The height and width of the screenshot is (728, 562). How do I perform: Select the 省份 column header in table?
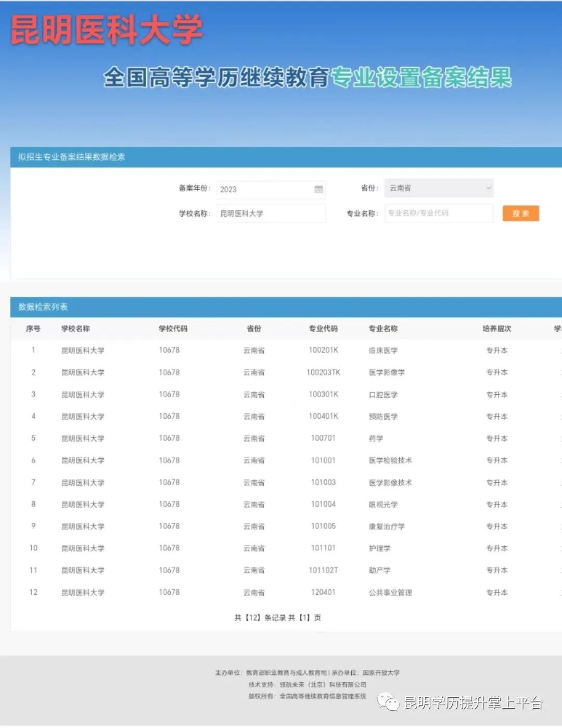point(254,329)
